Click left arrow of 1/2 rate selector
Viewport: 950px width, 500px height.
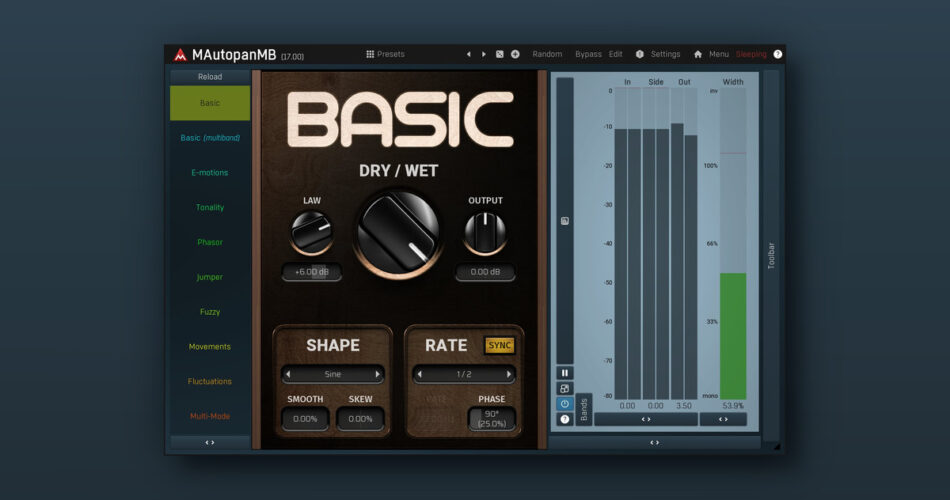tap(419, 375)
